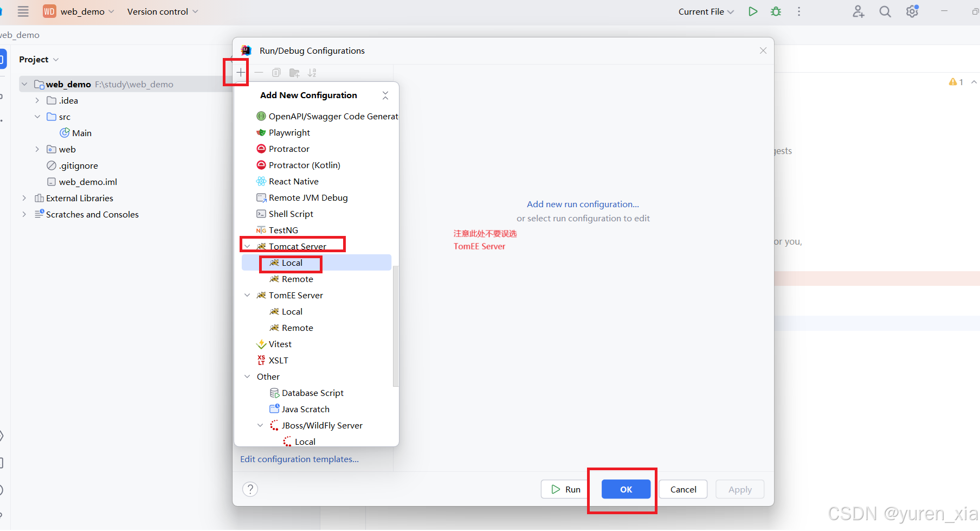Close the Add New Configuration popup
The width and height of the screenshot is (980, 531).
pos(385,95)
